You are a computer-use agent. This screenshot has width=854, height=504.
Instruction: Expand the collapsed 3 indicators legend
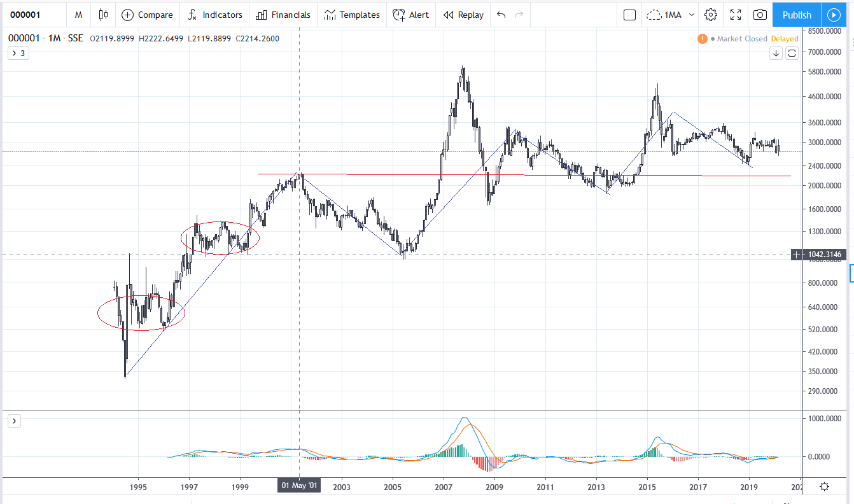coord(17,53)
